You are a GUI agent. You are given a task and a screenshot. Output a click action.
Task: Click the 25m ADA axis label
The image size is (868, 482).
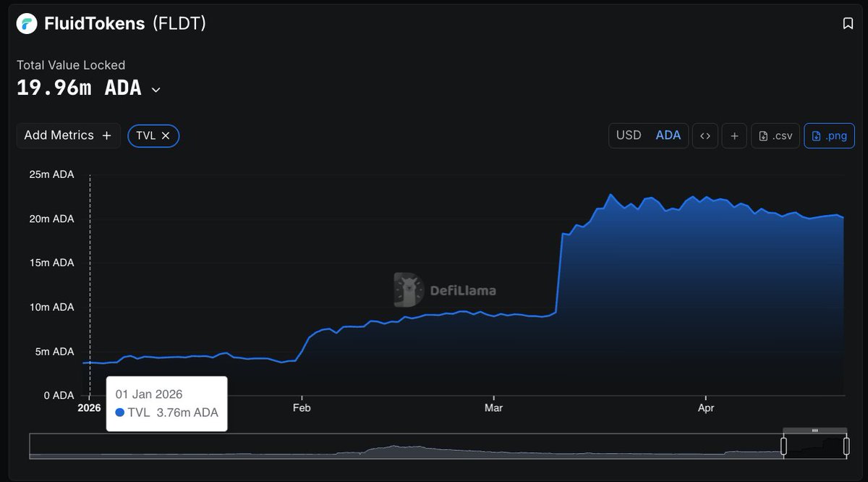click(51, 174)
